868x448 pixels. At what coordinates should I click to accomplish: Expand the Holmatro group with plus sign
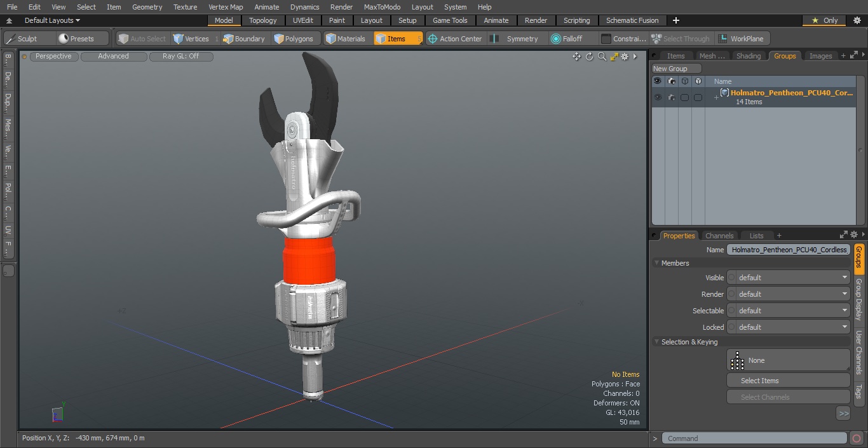[x=716, y=97]
